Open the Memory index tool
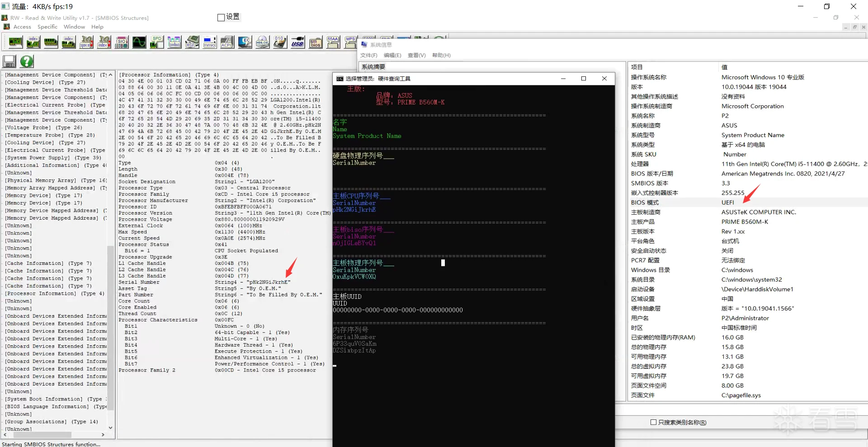This screenshot has width=868, height=447. [68, 42]
